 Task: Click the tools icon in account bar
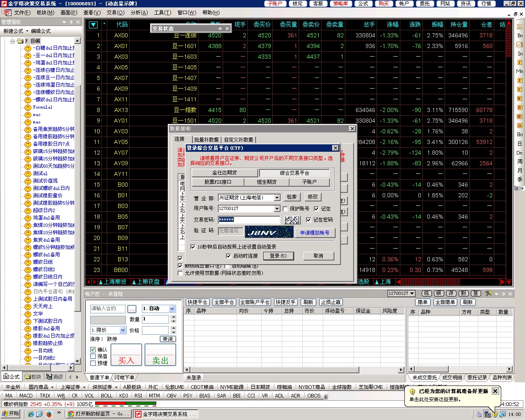click(x=488, y=293)
